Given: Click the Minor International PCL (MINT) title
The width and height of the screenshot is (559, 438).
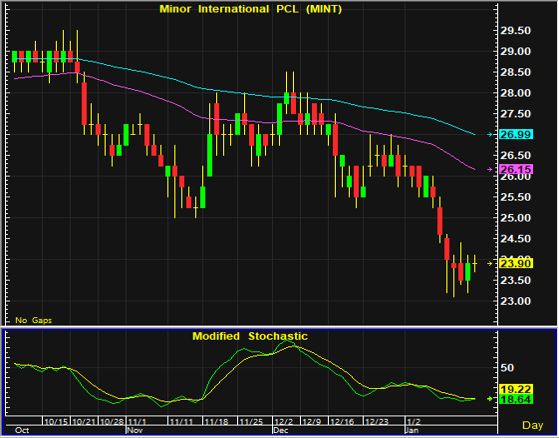Looking at the screenshot, I should click(x=251, y=9).
